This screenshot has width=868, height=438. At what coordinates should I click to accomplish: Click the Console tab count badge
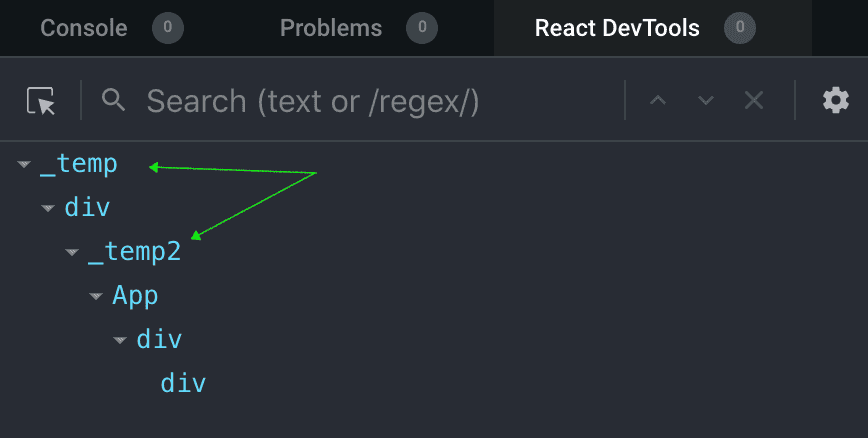click(168, 28)
